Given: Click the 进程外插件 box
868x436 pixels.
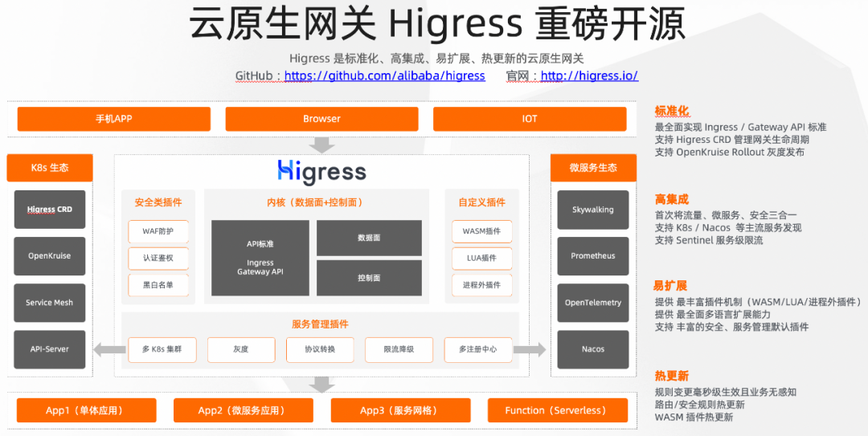Looking at the screenshot, I should click(481, 285).
